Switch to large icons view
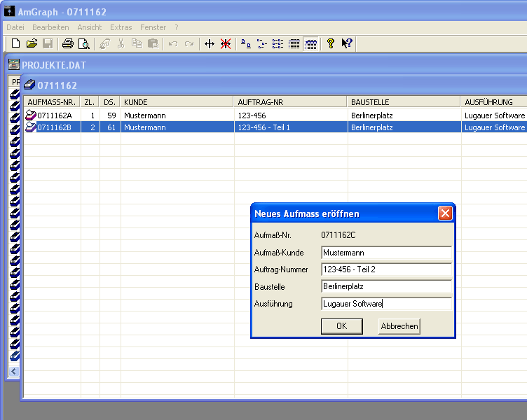The image size is (527, 420). tap(246, 43)
